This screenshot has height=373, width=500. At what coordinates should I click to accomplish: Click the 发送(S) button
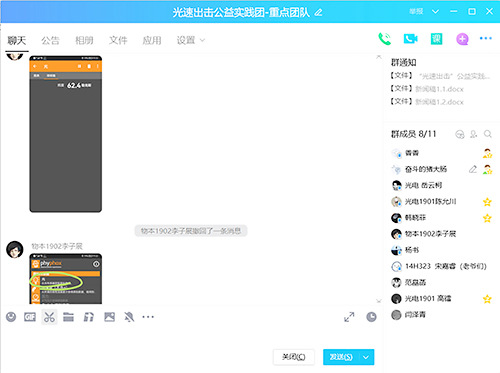(x=341, y=357)
